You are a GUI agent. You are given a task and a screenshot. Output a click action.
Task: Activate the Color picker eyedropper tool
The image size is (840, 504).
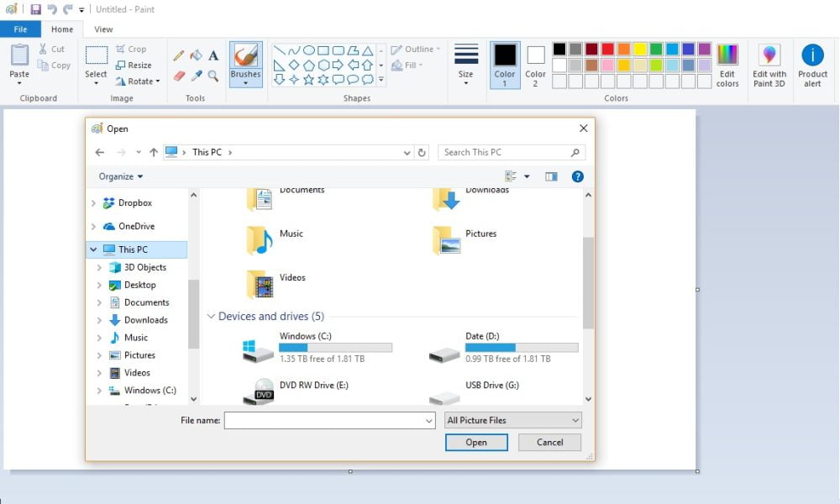[196, 76]
